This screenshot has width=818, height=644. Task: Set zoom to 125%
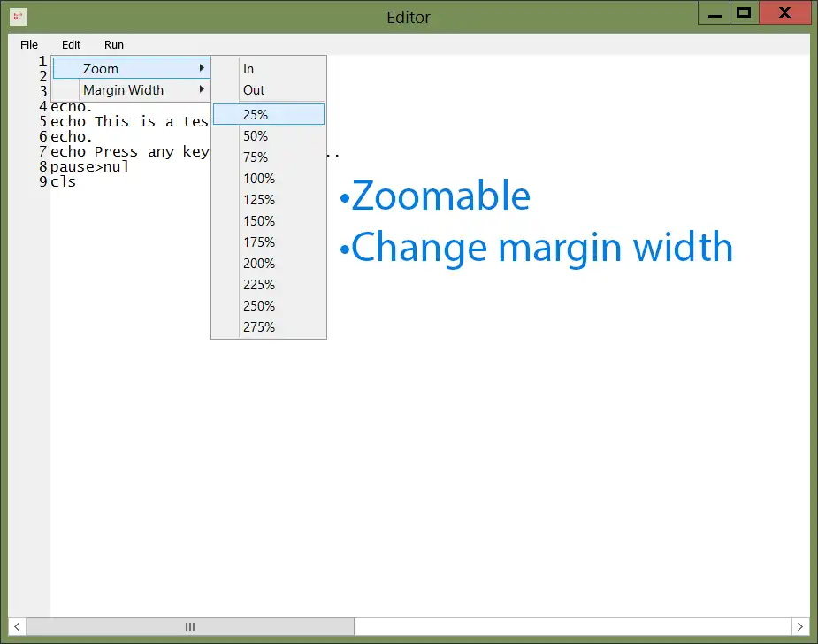pyautogui.click(x=269, y=199)
